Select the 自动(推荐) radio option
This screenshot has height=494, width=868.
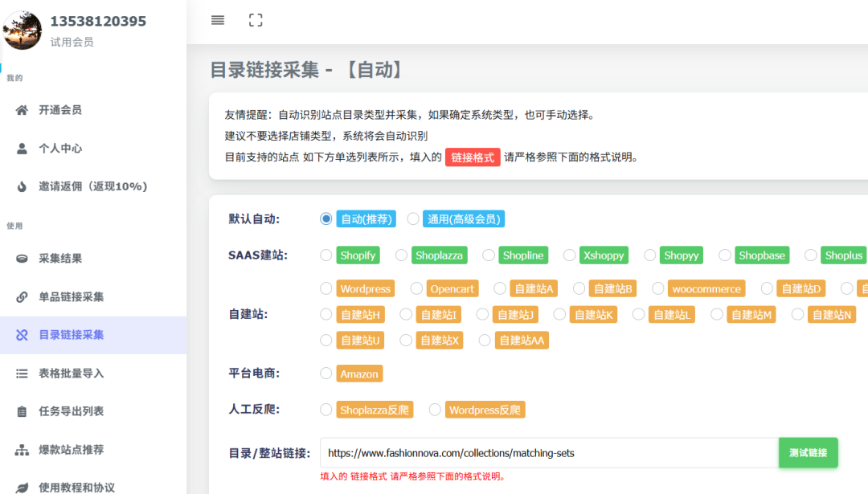(325, 218)
